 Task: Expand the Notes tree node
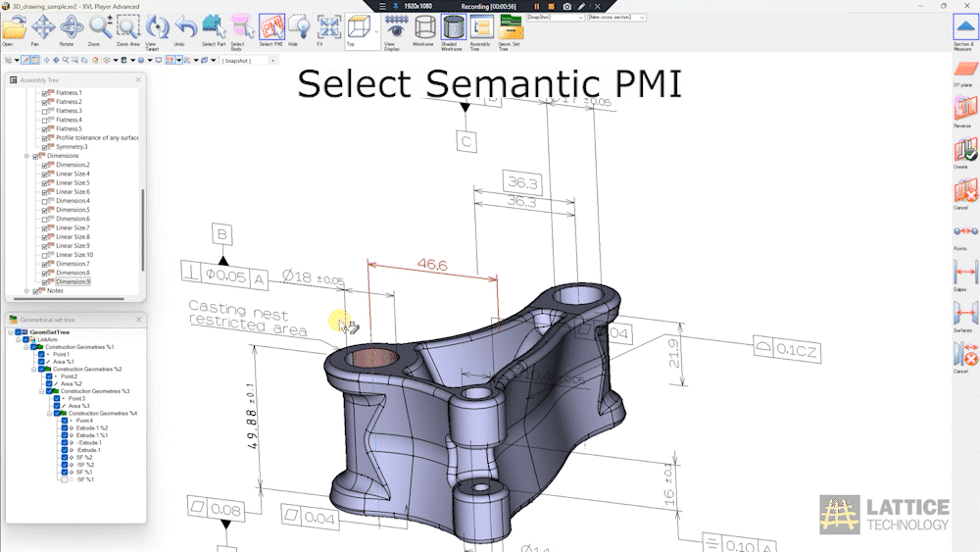(26, 290)
